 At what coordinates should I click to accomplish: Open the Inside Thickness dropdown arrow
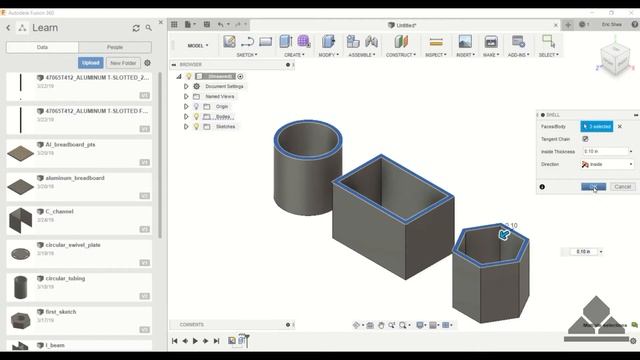631,151
